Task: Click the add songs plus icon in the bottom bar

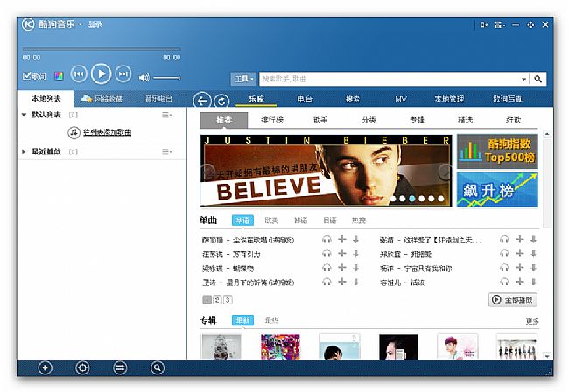Action: pos(45,367)
